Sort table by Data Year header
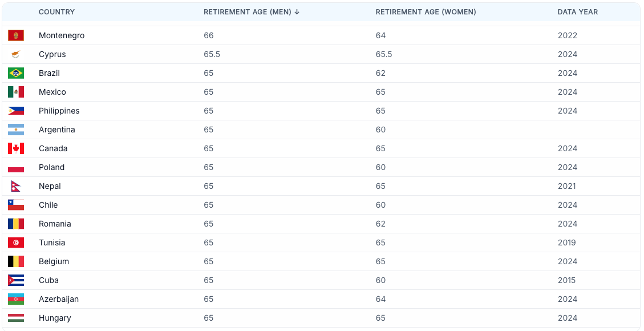644x331 pixels. coord(577,12)
